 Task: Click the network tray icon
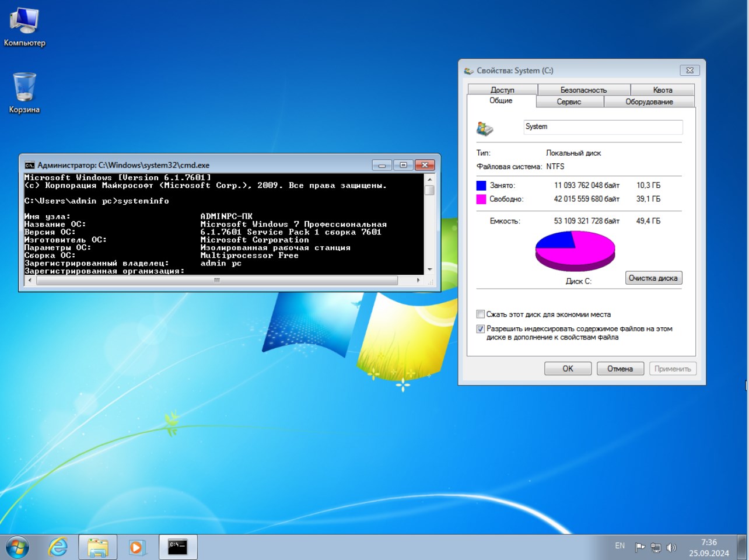pos(656,547)
